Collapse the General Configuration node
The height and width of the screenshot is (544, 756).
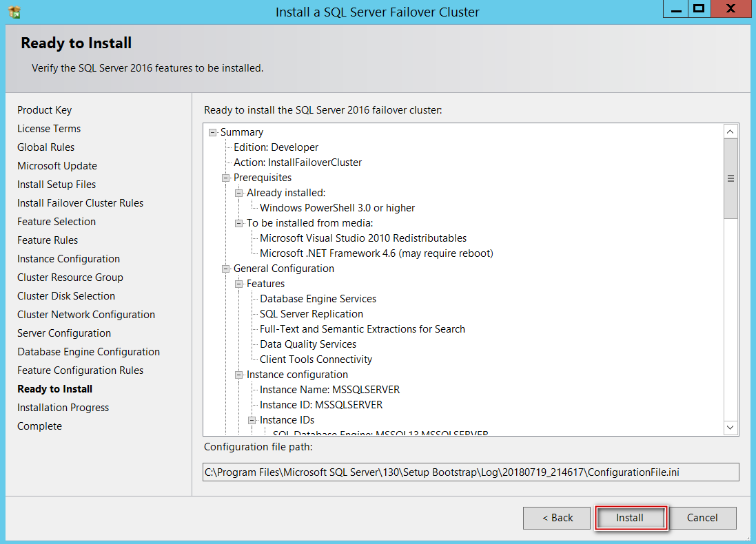click(x=225, y=269)
